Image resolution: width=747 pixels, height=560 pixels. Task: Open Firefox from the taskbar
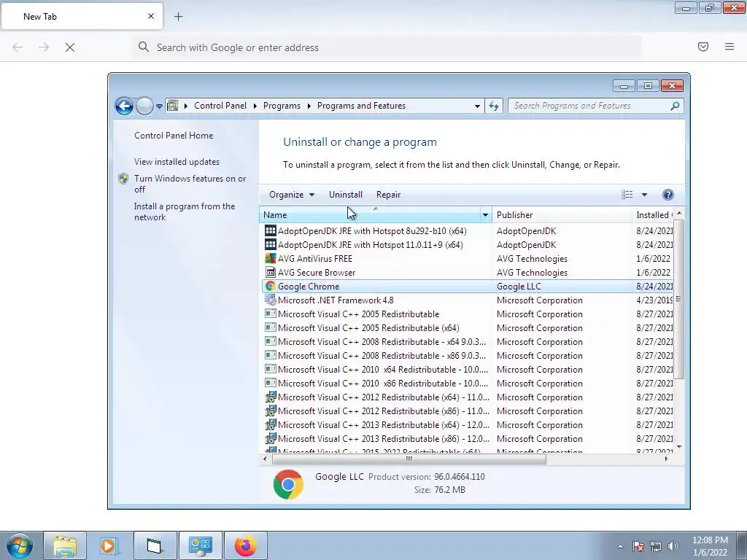pyautogui.click(x=246, y=545)
